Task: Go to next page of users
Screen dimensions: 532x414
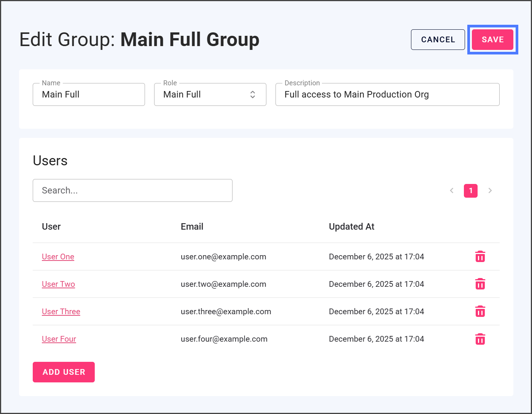Action: [x=490, y=190]
